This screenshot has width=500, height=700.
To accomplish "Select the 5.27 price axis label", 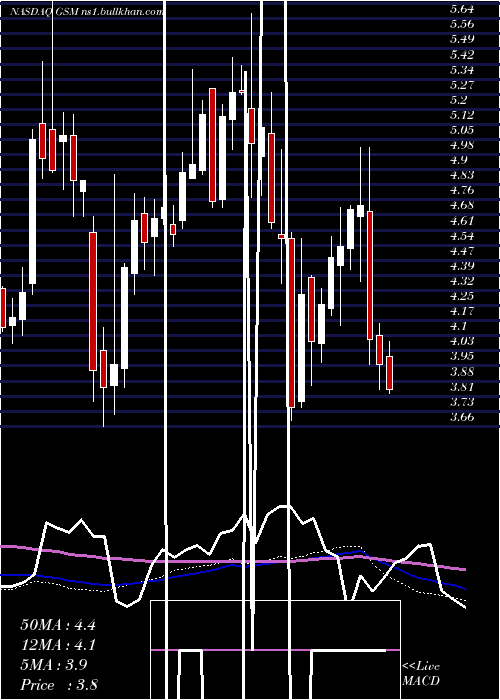I will click(462, 84).
